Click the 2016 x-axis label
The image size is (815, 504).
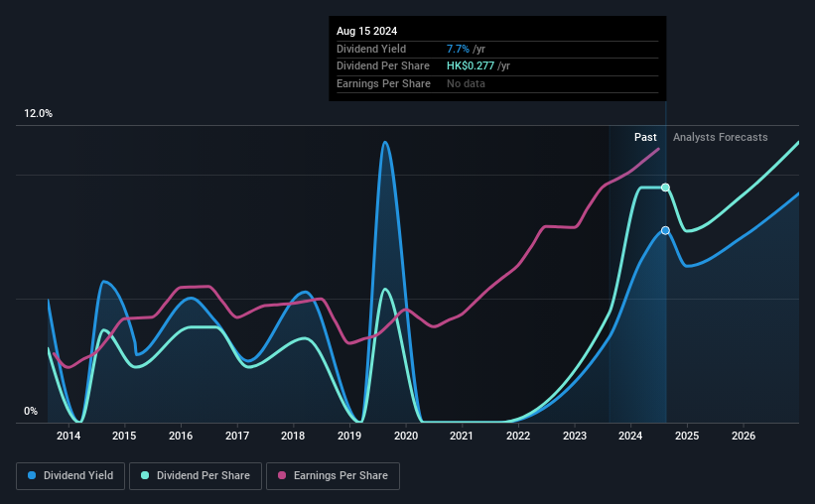(181, 436)
